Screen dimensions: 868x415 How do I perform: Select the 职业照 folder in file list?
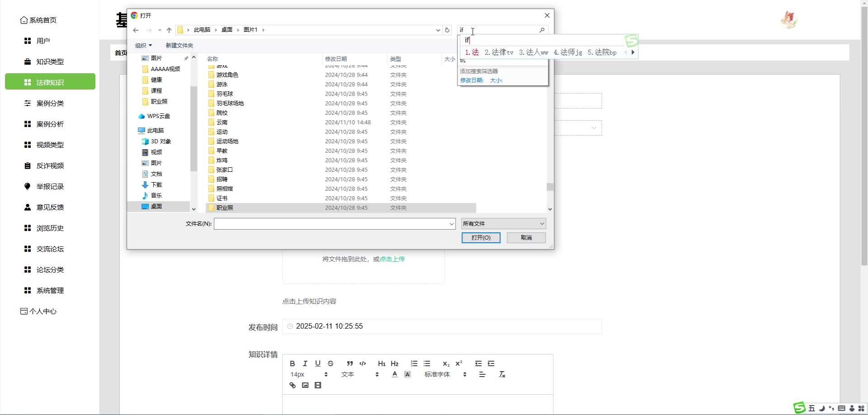point(341,208)
